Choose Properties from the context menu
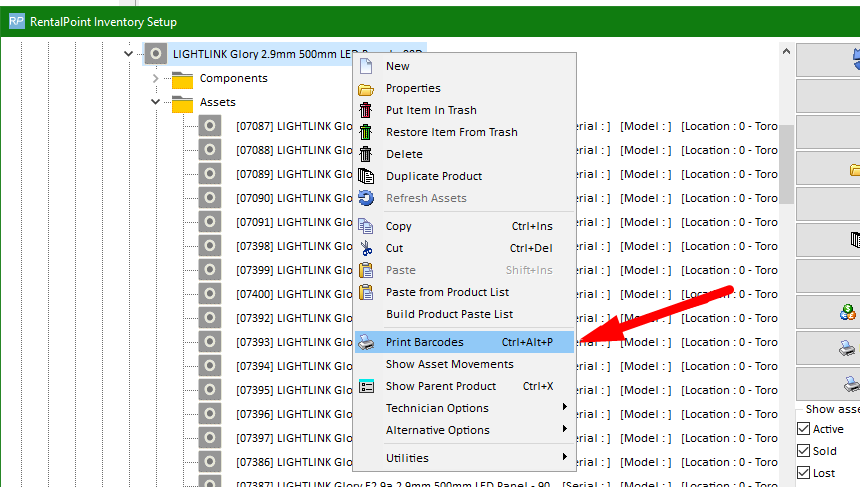860x487 pixels. pyautogui.click(x=465, y=88)
